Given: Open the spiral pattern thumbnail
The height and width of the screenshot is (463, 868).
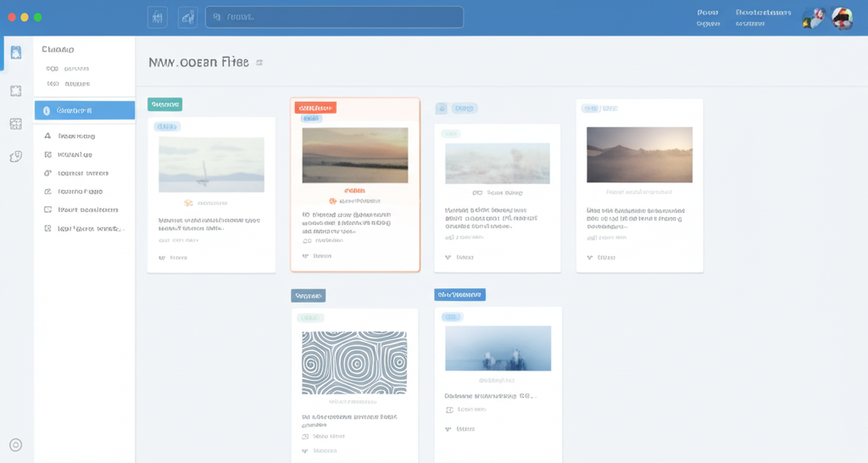Looking at the screenshot, I should (354, 363).
